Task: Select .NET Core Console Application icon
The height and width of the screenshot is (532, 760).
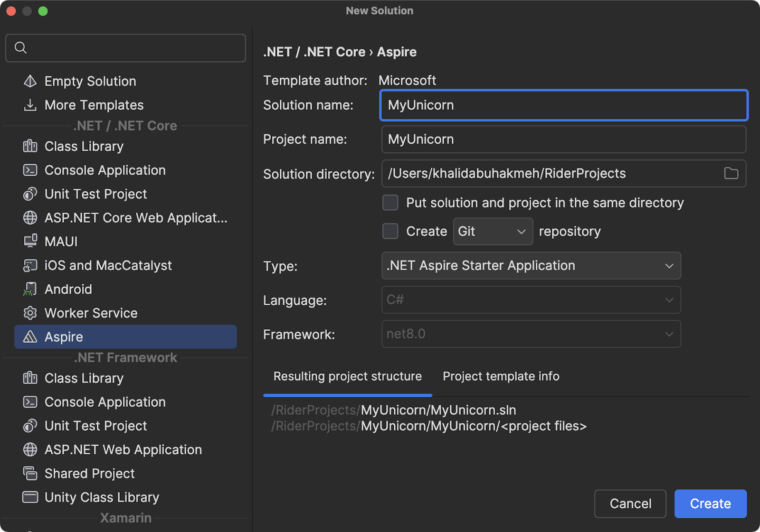Action: tap(30, 170)
